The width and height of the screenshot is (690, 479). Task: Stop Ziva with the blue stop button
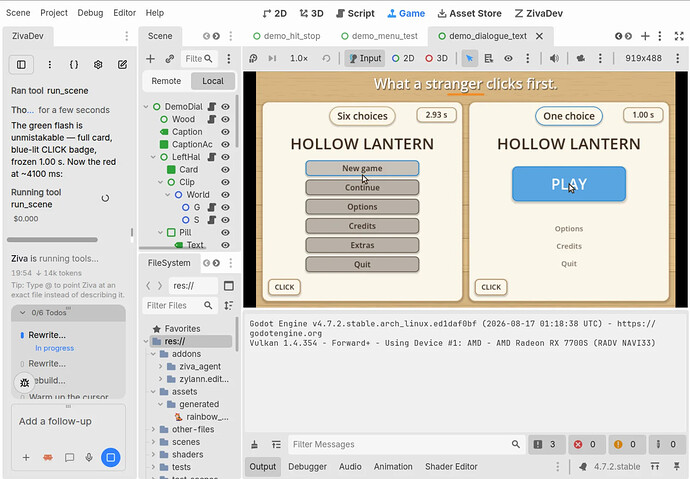[x=110, y=457]
